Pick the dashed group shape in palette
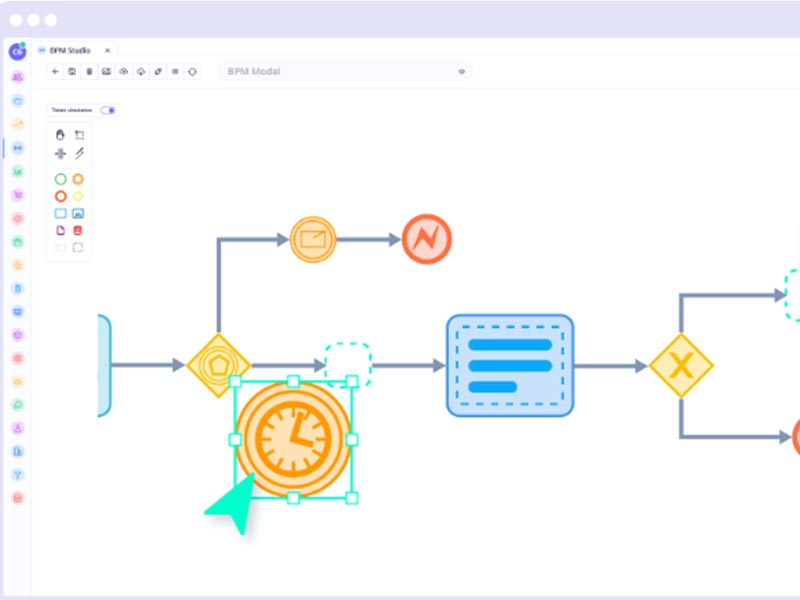 (78, 247)
